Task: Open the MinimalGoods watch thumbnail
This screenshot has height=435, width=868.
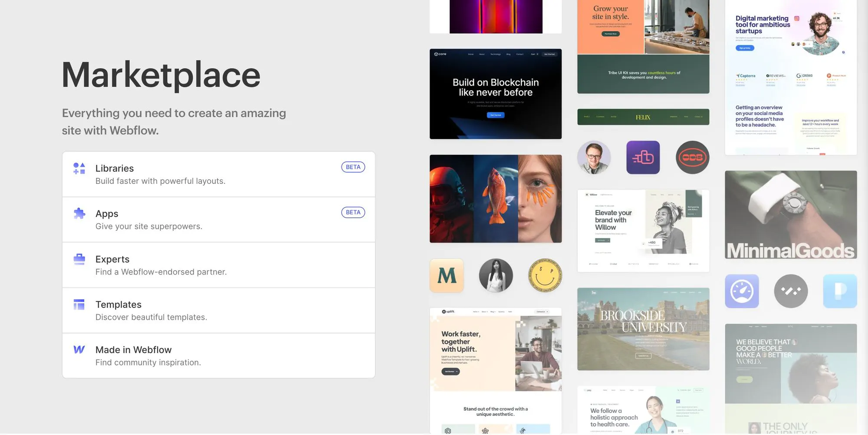Action: coord(791,215)
